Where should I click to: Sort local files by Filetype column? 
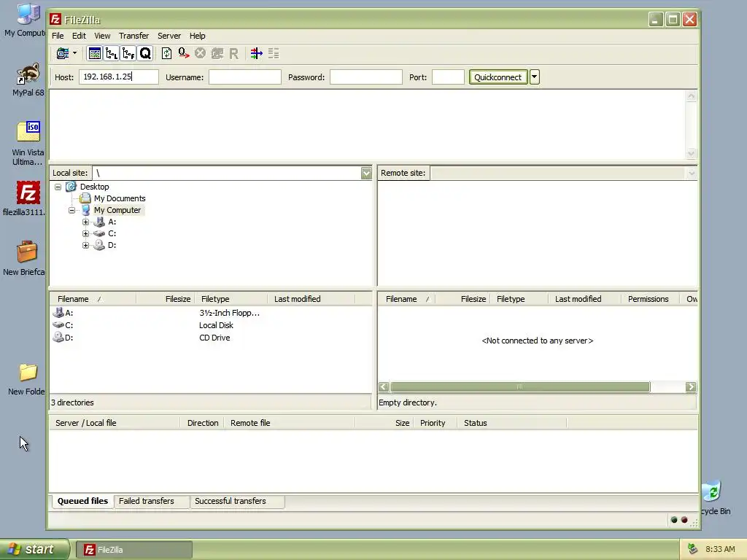[231, 299]
